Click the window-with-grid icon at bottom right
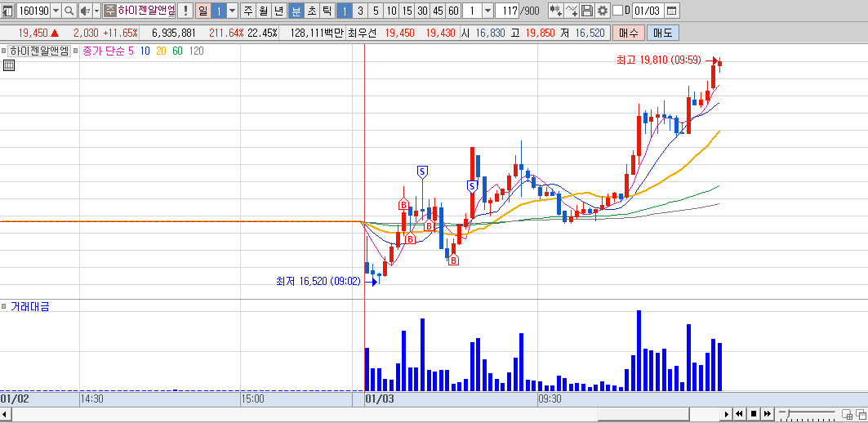This screenshot has width=868, height=423. coord(847,413)
